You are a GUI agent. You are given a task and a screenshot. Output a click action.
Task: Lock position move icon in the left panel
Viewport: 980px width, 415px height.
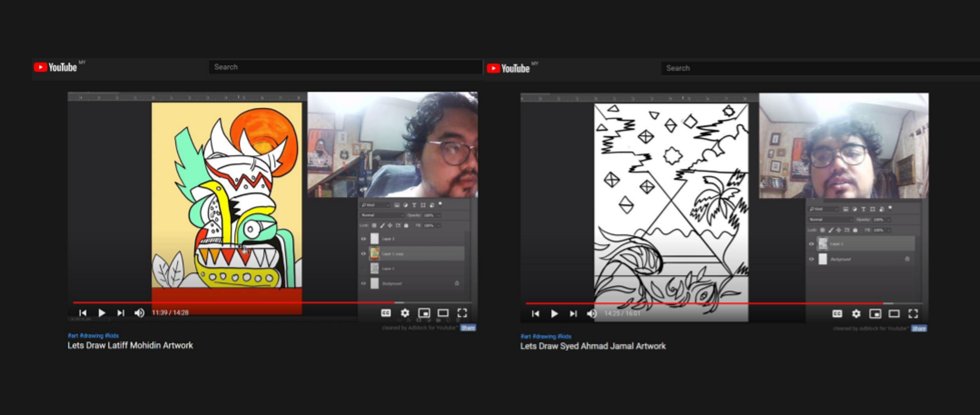tap(390, 226)
